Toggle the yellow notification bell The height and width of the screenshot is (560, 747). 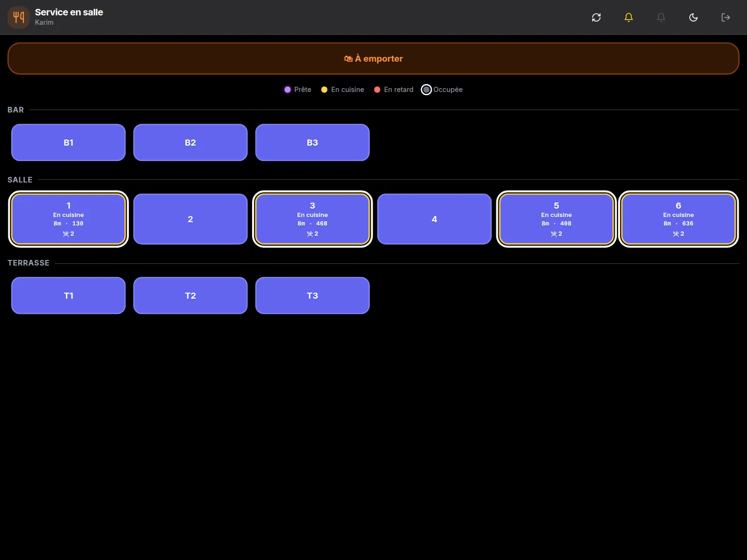pyautogui.click(x=628, y=17)
